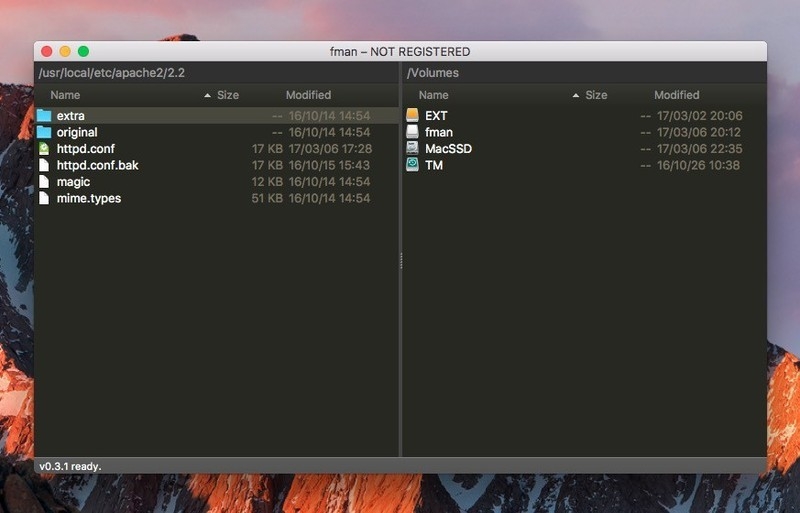
Task: Click the fman volume icon
Action: pos(412,132)
